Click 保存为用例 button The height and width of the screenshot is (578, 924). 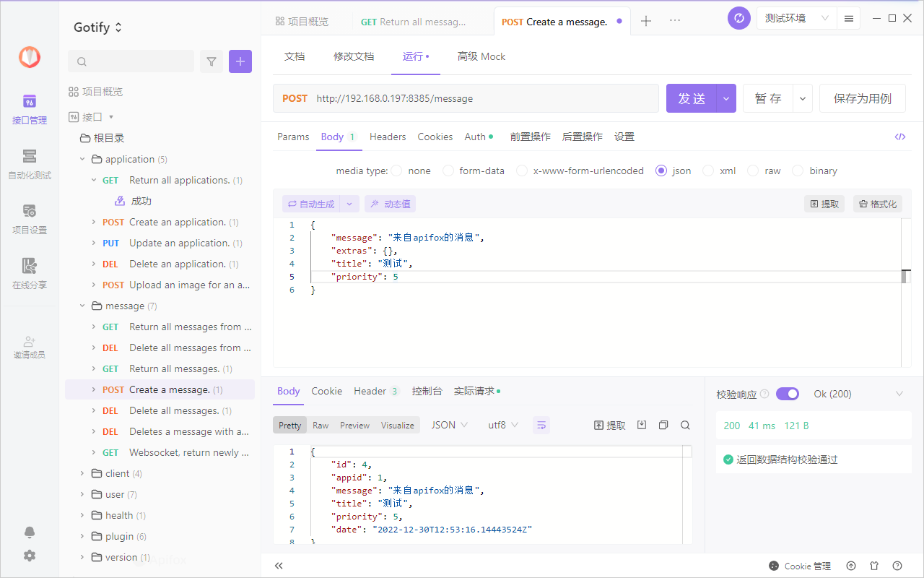863,98
